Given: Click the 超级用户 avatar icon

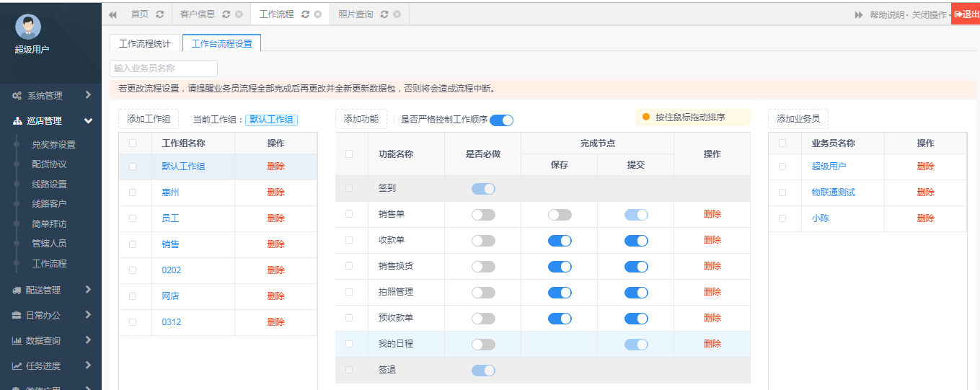Looking at the screenshot, I should [28, 27].
